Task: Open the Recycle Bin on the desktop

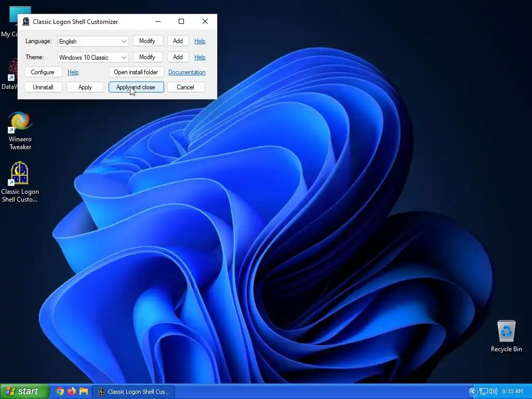Action: (x=506, y=336)
